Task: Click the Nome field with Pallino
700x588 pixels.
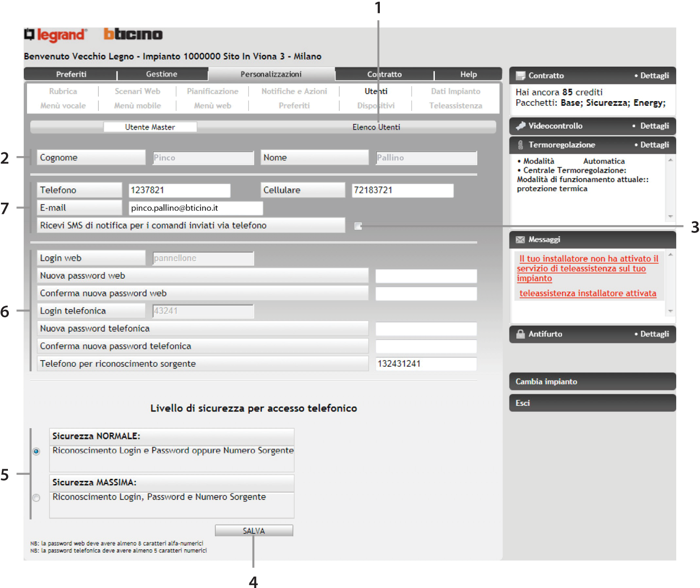Action: click(x=426, y=157)
